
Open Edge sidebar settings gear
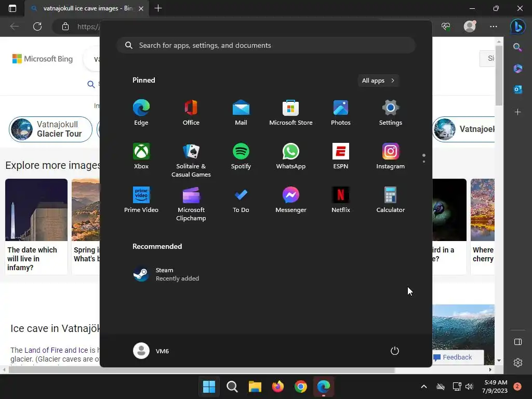point(518,363)
